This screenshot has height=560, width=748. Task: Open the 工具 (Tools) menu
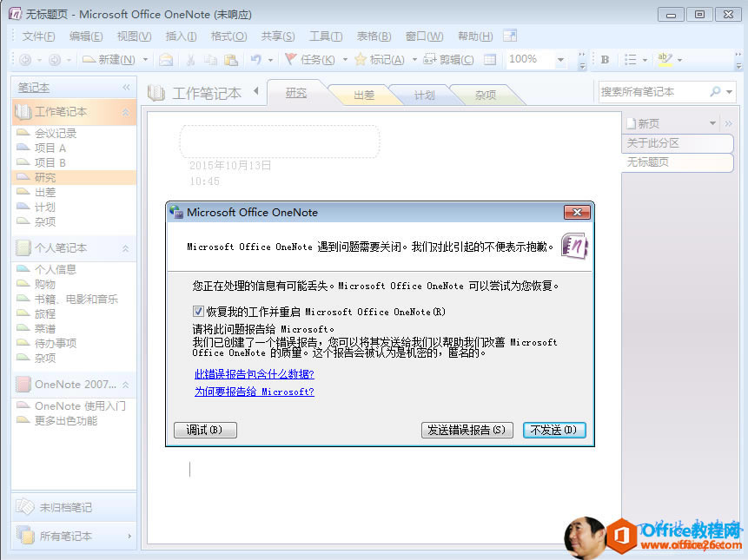[x=325, y=36]
